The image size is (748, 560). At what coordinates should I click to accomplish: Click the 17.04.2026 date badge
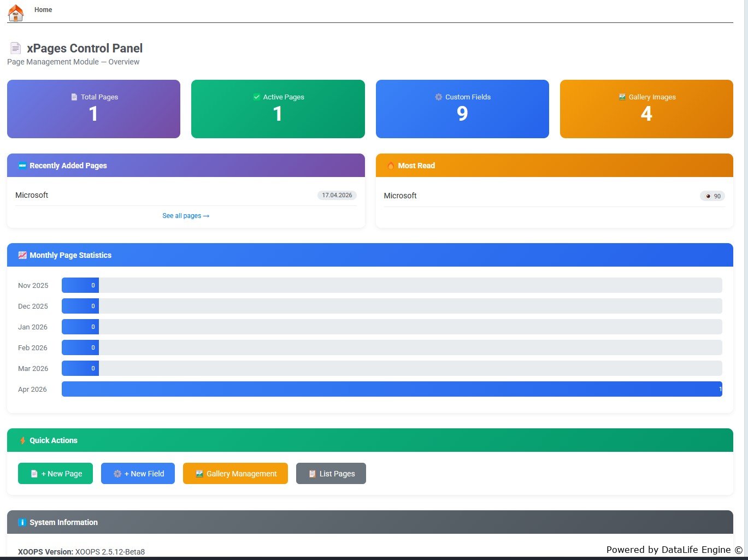point(337,195)
